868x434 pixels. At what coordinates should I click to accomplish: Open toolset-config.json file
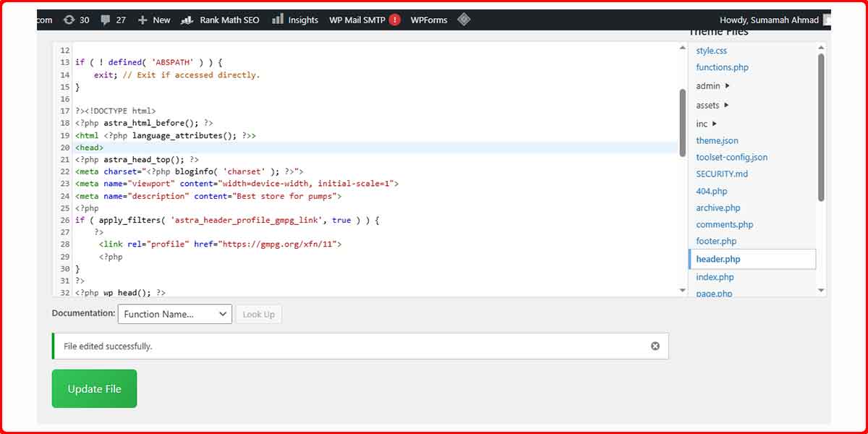tap(732, 157)
